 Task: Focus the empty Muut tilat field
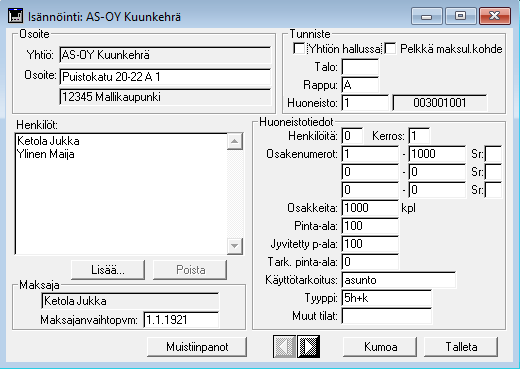[x=387, y=316]
